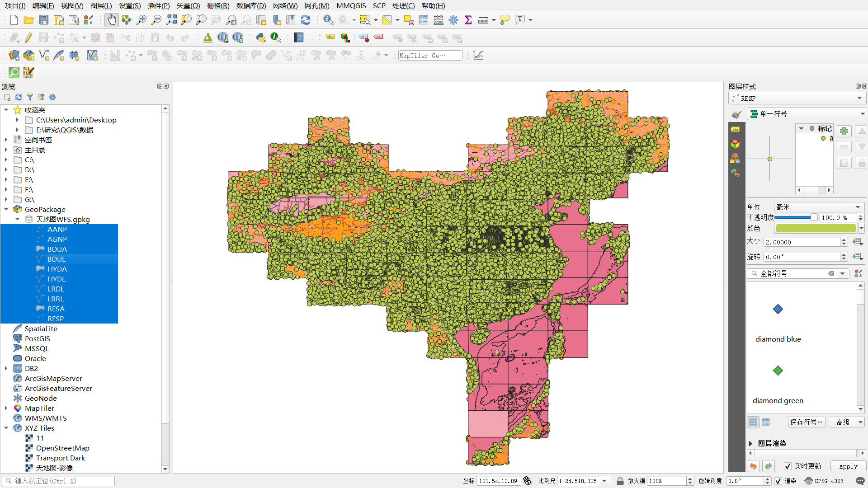
Task: Click the Apply button
Action: [x=848, y=466]
